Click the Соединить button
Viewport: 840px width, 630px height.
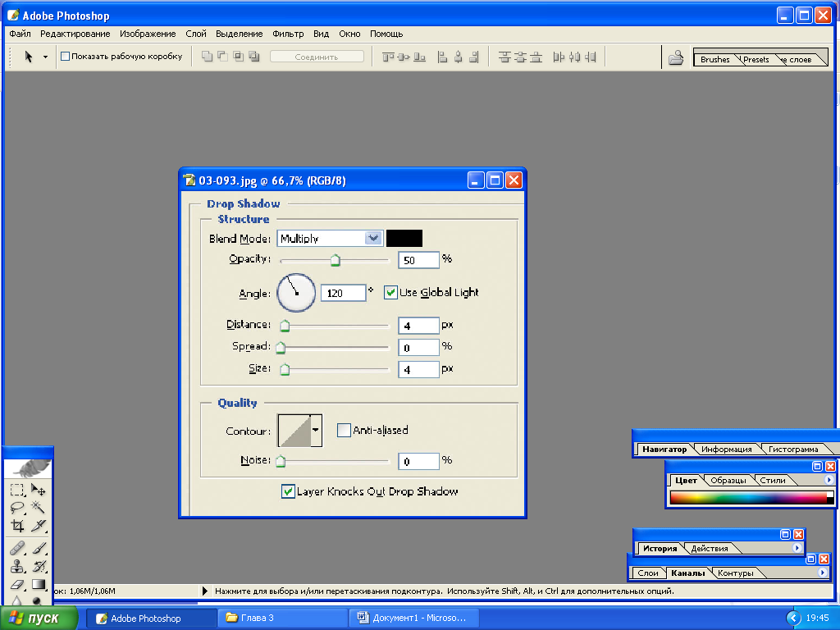317,57
